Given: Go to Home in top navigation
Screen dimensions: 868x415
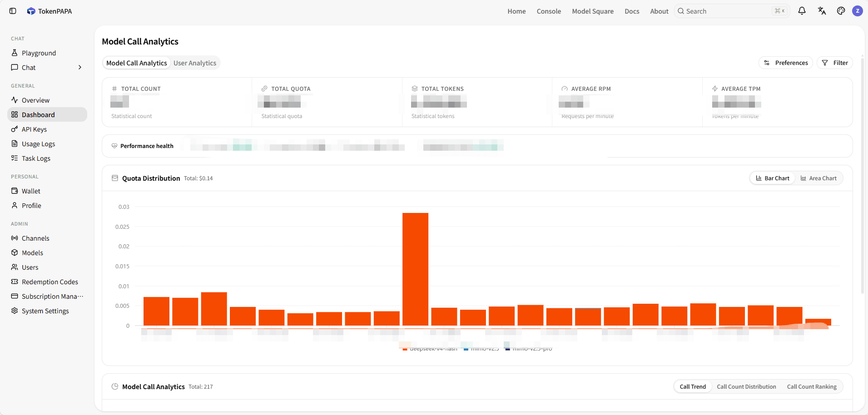Looking at the screenshot, I should 516,11.
